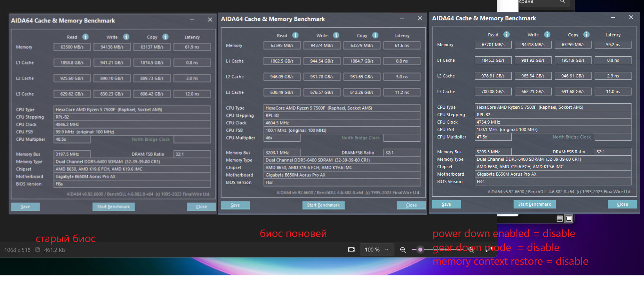Viewport: 644px width, 282px height.
Task: Enter fullscreen with the diagonal arrows icon
Action: click(489, 249)
